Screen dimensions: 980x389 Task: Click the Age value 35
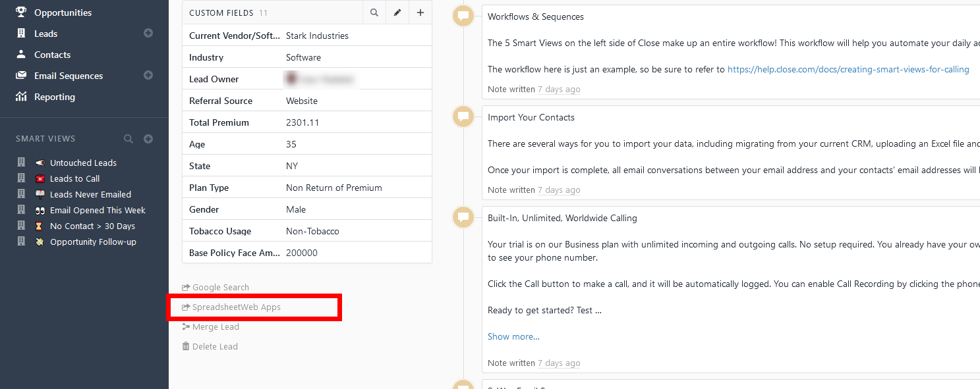click(x=291, y=144)
